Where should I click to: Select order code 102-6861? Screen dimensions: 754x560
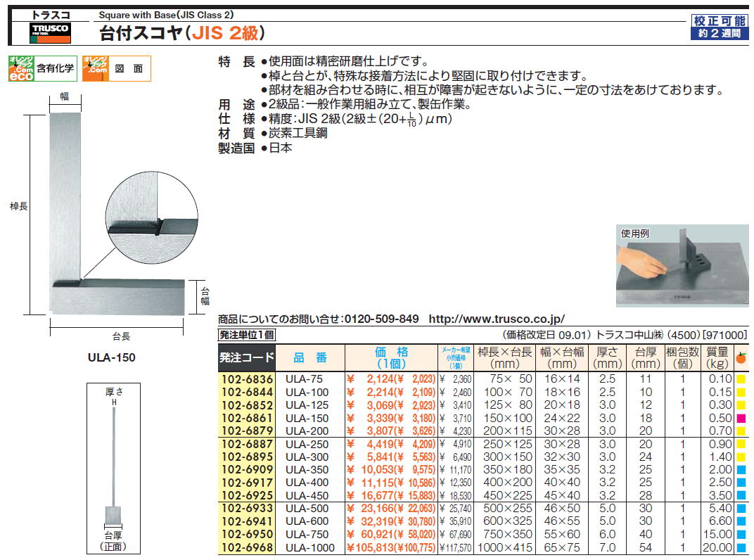click(247, 418)
